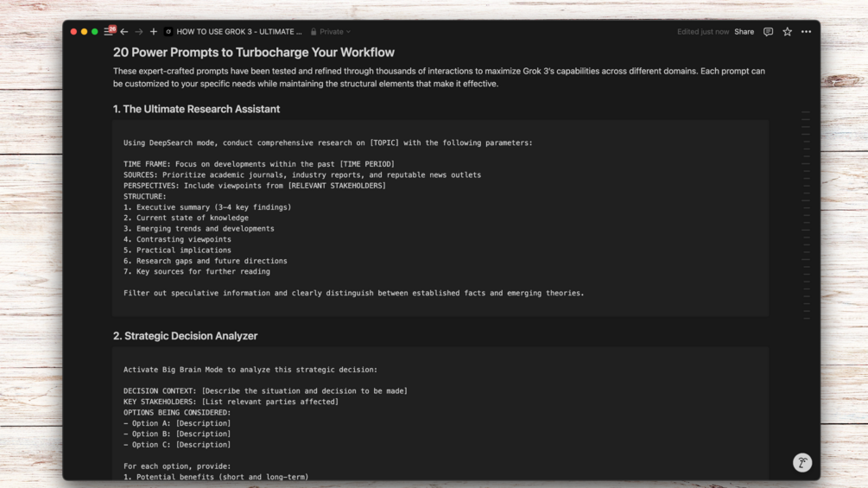
Task: Click line 7. Key sources for further reading
Action: click(x=197, y=271)
